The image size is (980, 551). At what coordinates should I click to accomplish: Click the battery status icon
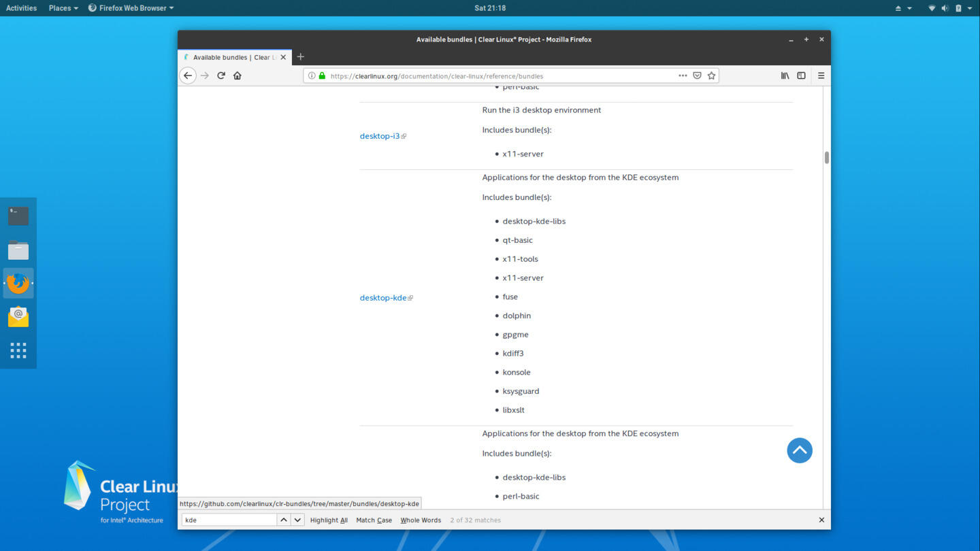958,8
